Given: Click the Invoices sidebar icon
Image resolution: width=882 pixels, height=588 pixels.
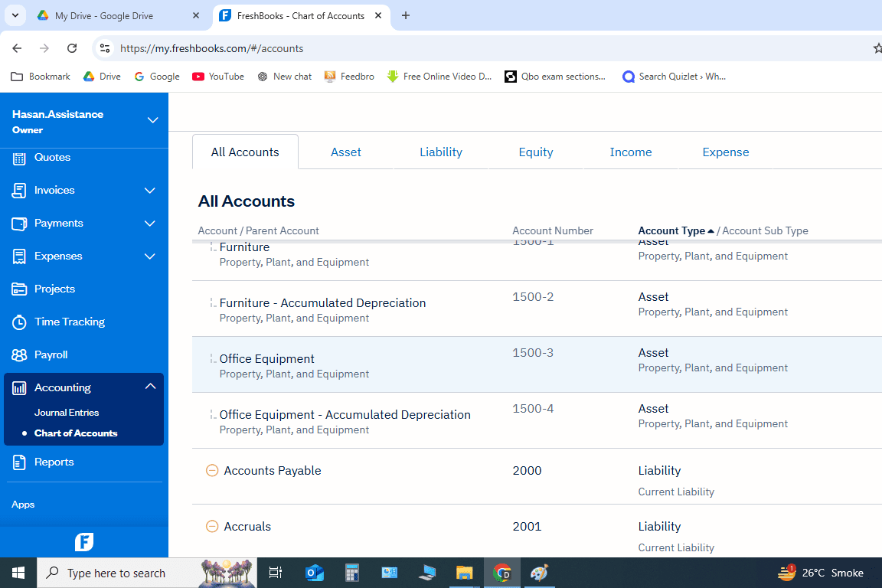Looking at the screenshot, I should 19,190.
